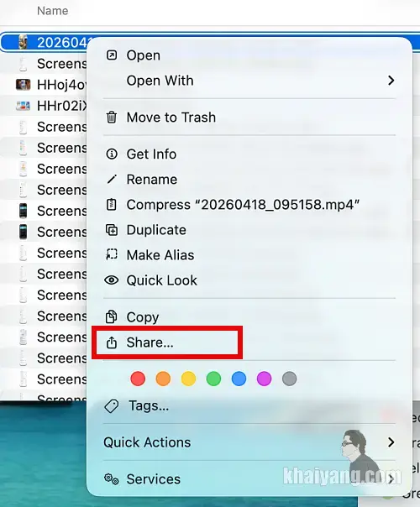Select the file row starting with HHoj4o
Screen dimensions: 420x507
tap(44, 85)
